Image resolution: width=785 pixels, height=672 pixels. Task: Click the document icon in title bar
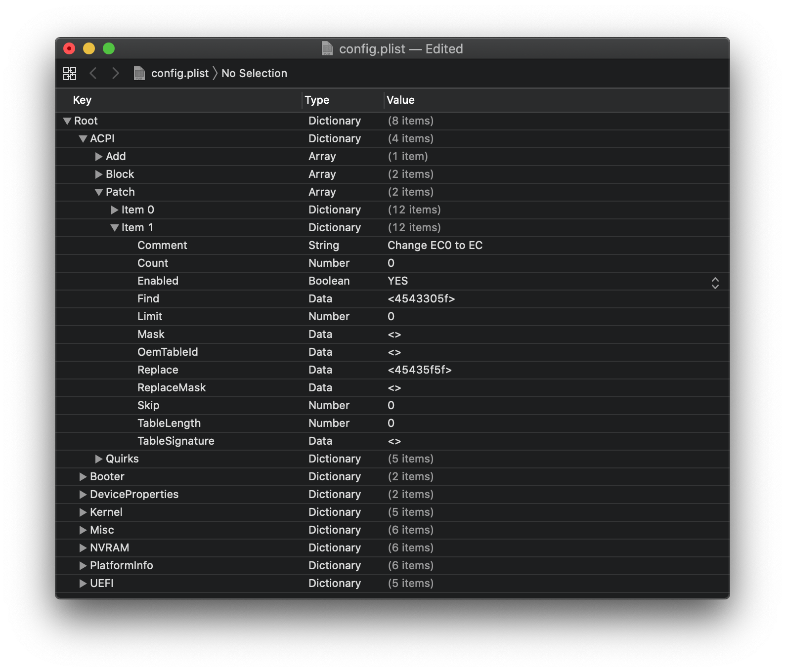pos(327,48)
